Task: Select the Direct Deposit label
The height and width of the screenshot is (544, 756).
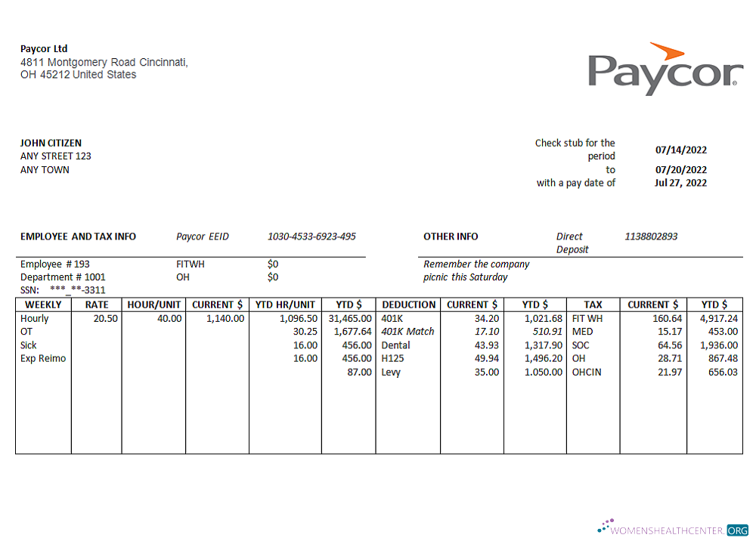Action: pos(572,243)
